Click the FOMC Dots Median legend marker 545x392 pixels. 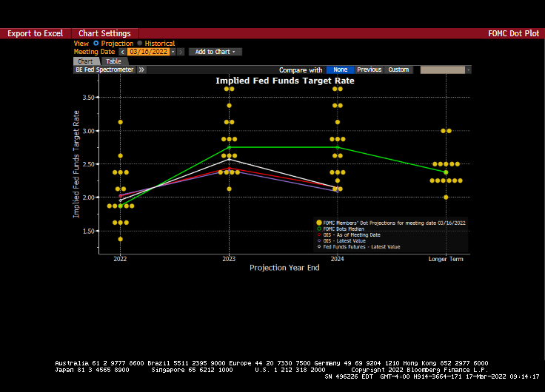[x=318, y=229]
